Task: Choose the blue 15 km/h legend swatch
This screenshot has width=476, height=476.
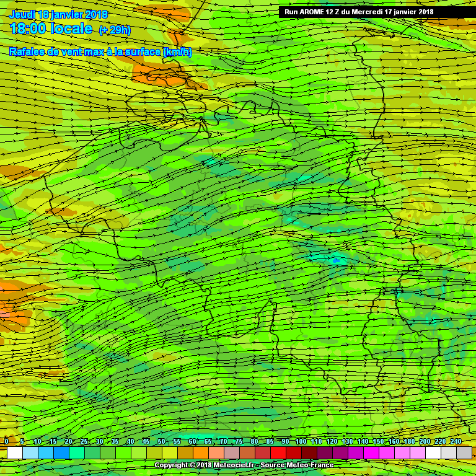Action: 61,452
